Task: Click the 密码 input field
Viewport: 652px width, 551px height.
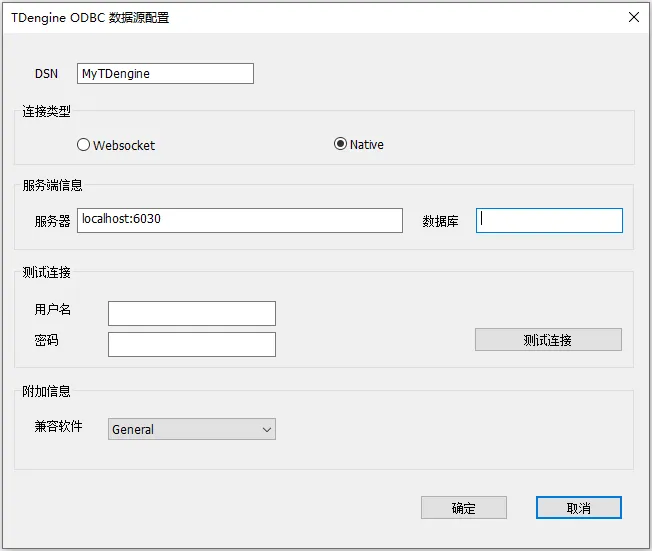Action: (x=191, y=344)
